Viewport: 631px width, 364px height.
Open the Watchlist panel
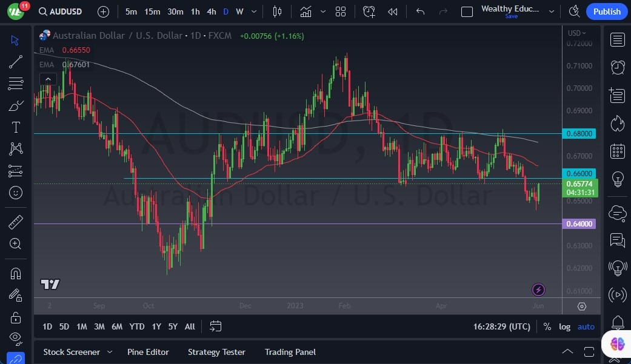pyautogui.click(x=617, y=39)
